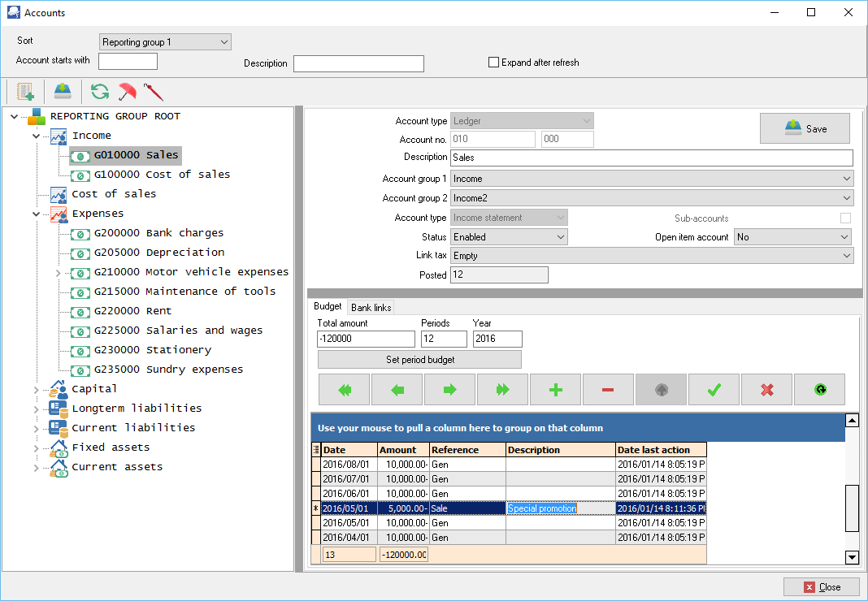The height and width of the screenshot is (601, 868).
Task: Click the new account notebook icon
Action: pyautogui.click(x=24, y=91)
